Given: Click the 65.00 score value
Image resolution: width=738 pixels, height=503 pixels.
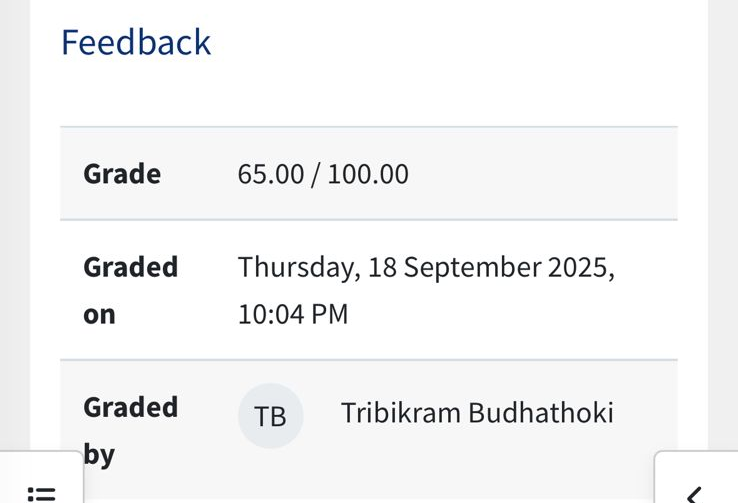Looking at the screenshot, I should pyautogui.click(x=270, y=174).
